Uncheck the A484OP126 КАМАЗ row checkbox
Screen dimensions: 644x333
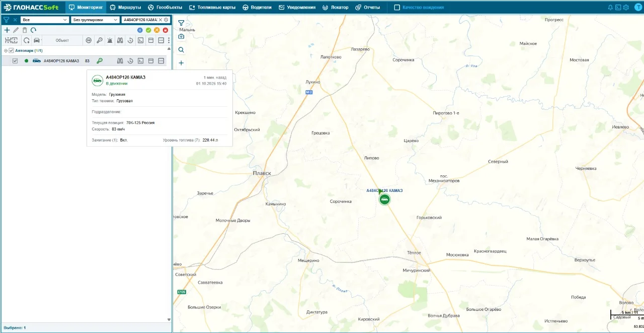pos(15,61)
